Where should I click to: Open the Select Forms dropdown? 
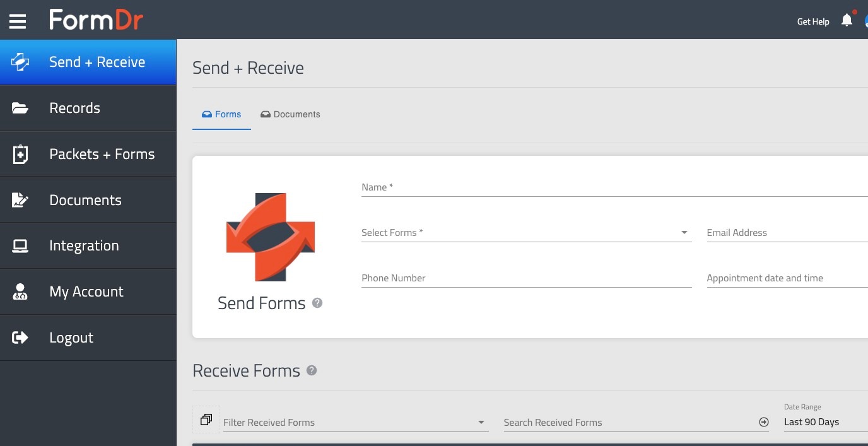pos(527,233)
